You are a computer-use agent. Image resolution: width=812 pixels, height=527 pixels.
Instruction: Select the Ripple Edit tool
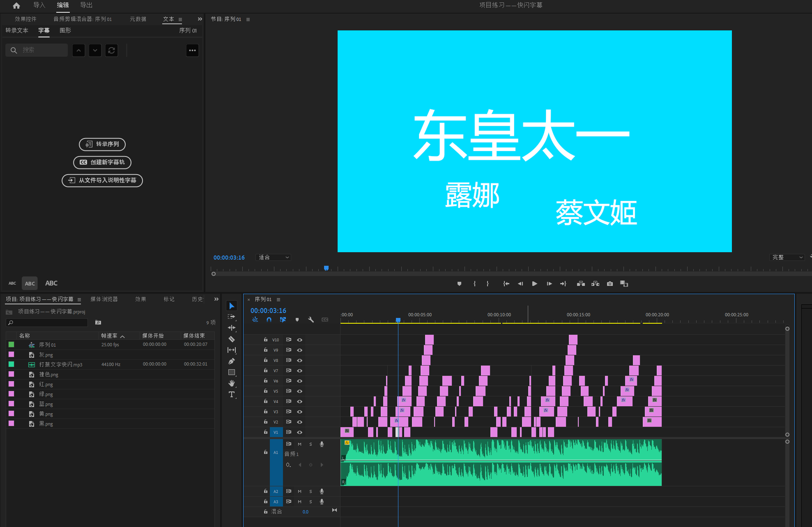[x=232, y=328]
